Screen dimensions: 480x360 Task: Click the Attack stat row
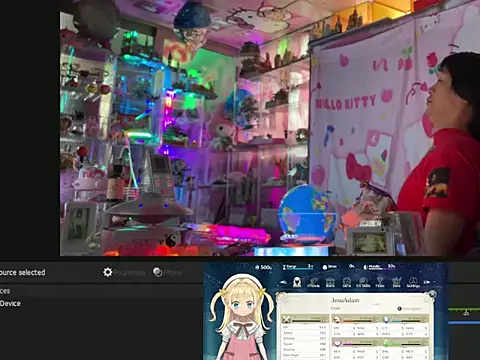pos(304,333)
